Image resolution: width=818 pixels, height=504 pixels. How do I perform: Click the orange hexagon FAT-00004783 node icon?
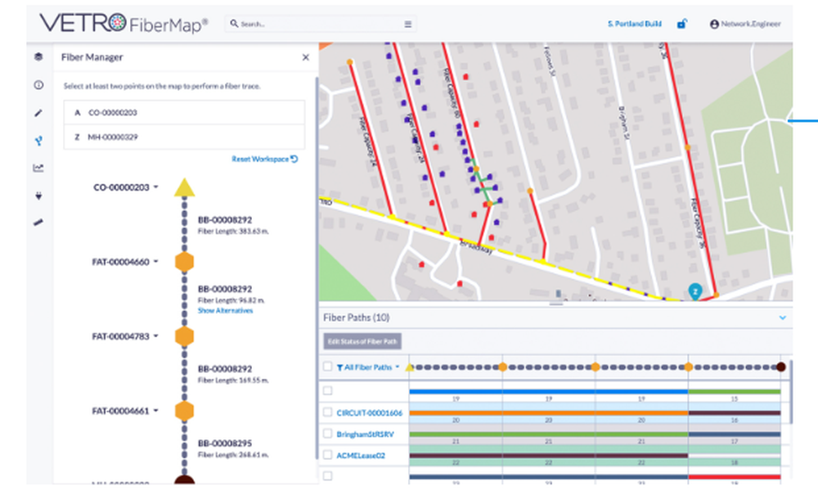pyautogui.click(x=184, y=336)
